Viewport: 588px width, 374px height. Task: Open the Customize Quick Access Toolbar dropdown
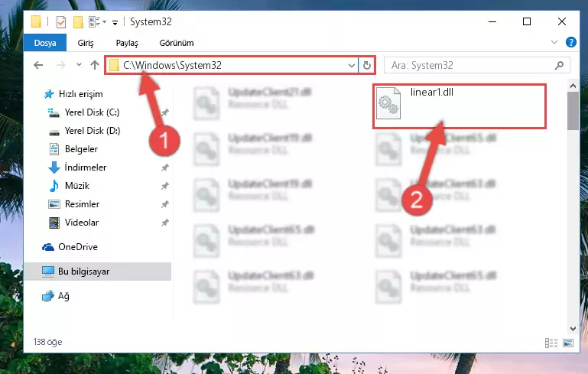[115, 22]
